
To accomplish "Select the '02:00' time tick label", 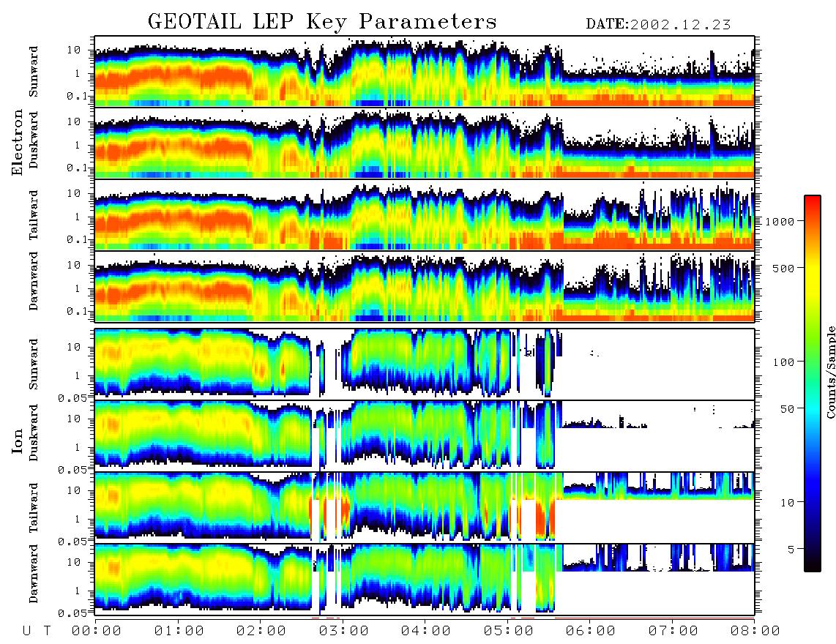I will tap(261, 632).
